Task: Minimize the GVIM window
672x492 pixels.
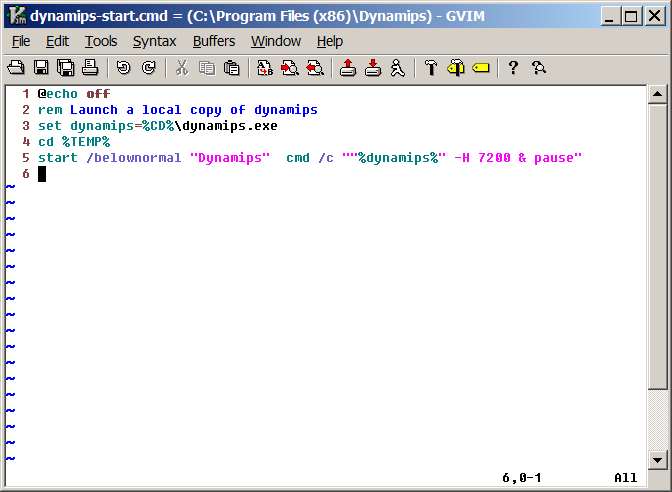Action: click(609, 16)
